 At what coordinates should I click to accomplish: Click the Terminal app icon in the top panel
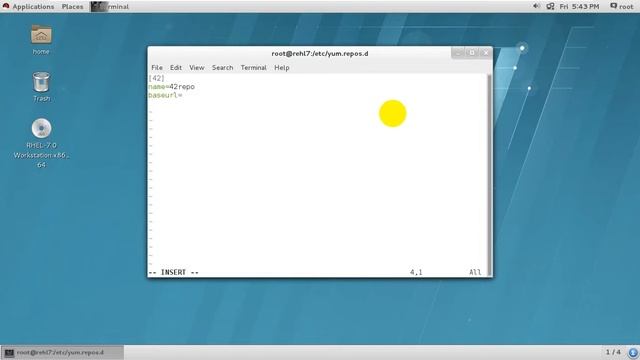tap(99, 7)
